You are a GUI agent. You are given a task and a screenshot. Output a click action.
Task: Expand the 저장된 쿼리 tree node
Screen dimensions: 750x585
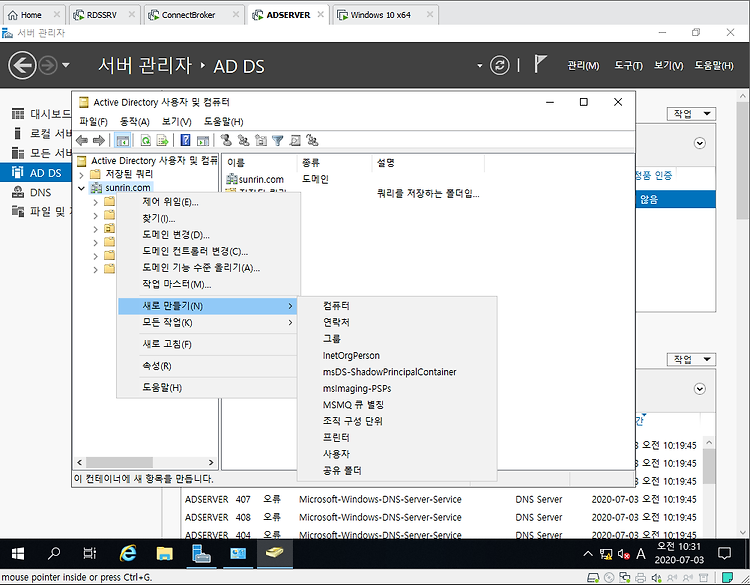tap(81, 175)
